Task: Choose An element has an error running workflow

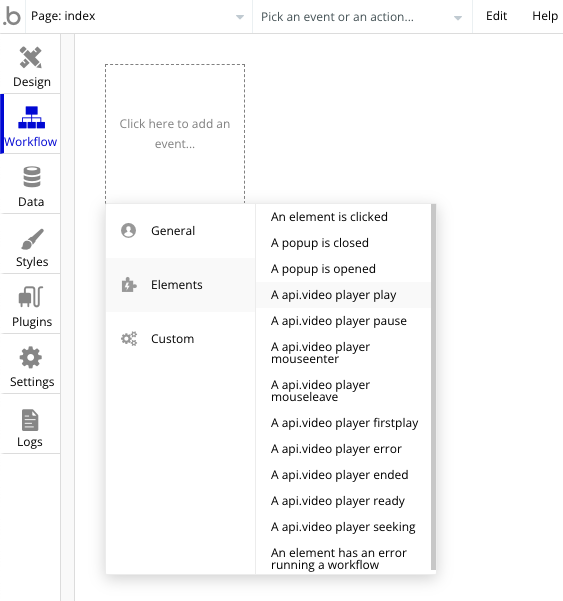Action: click(344, 559)
